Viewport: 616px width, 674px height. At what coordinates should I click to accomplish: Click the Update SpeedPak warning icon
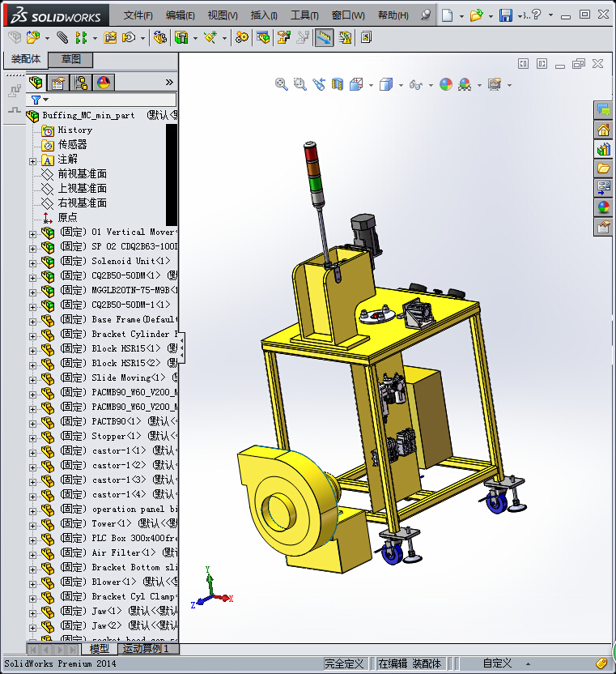(345, 37)
